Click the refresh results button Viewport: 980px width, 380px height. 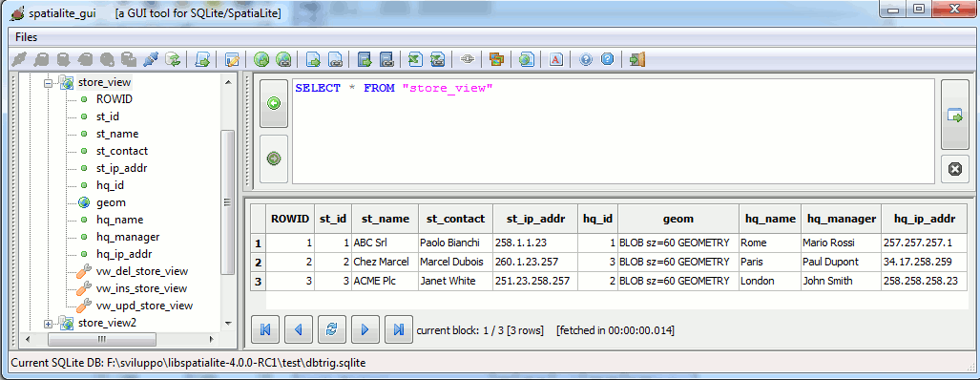(332, 329)
